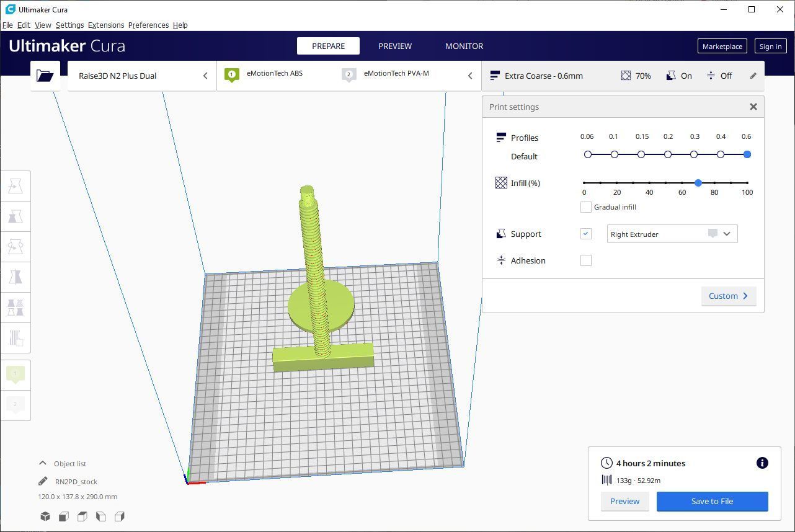Switch to left side view icon

pos(101,516)
